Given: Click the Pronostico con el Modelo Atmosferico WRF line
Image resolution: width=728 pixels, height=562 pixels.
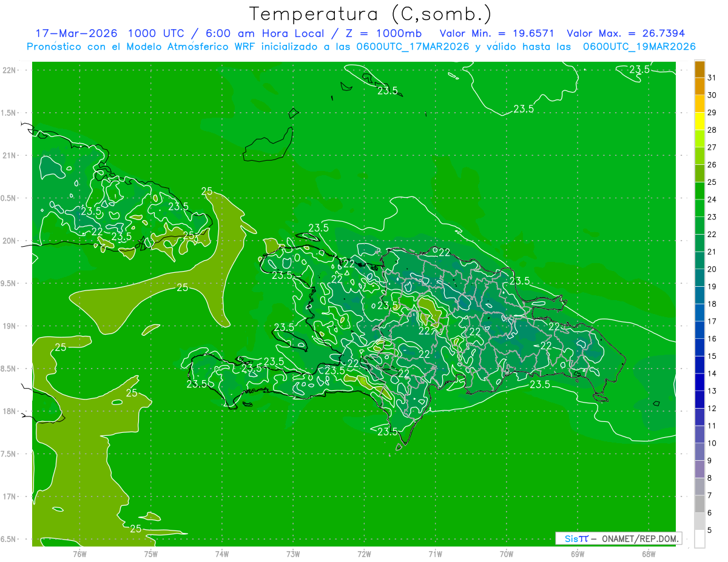Looking at the screenshot, I should pyautogui.click(x=362, y=47).
